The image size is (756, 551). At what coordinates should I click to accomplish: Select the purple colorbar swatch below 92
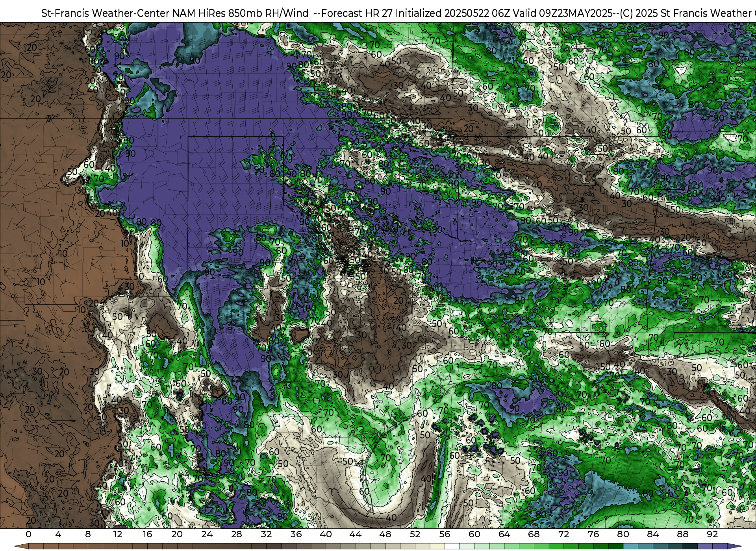(x=720, y=546)
